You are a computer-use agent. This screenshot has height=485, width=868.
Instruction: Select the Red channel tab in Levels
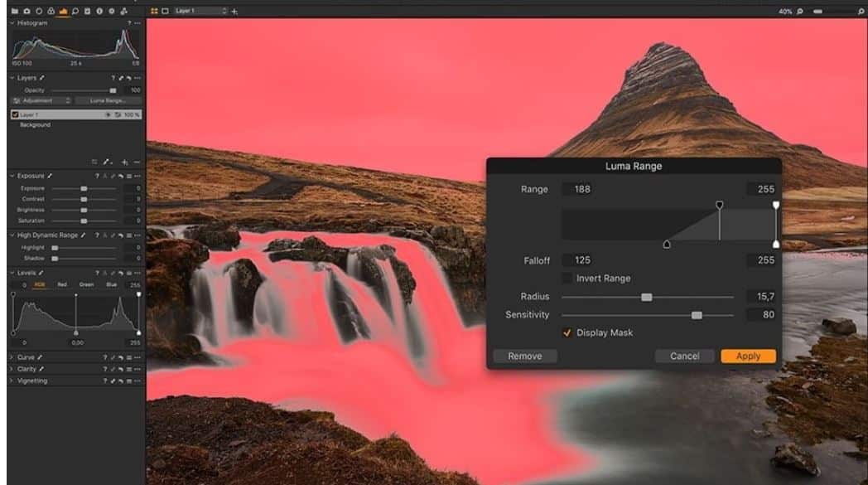62,285
